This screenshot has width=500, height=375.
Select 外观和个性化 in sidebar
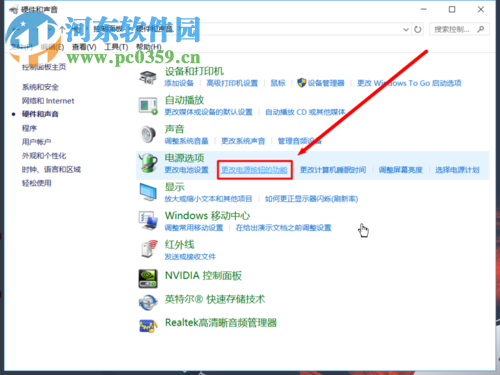point(44,156)
